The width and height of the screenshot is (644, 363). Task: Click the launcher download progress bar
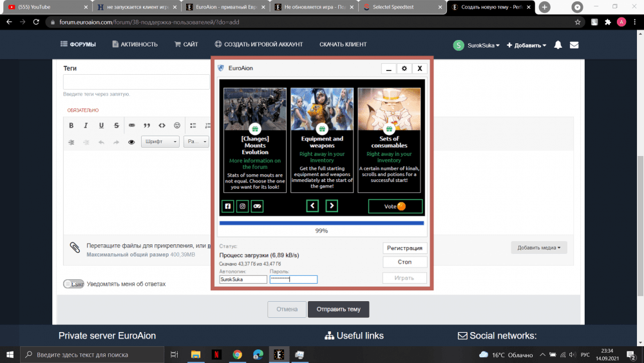321,223
